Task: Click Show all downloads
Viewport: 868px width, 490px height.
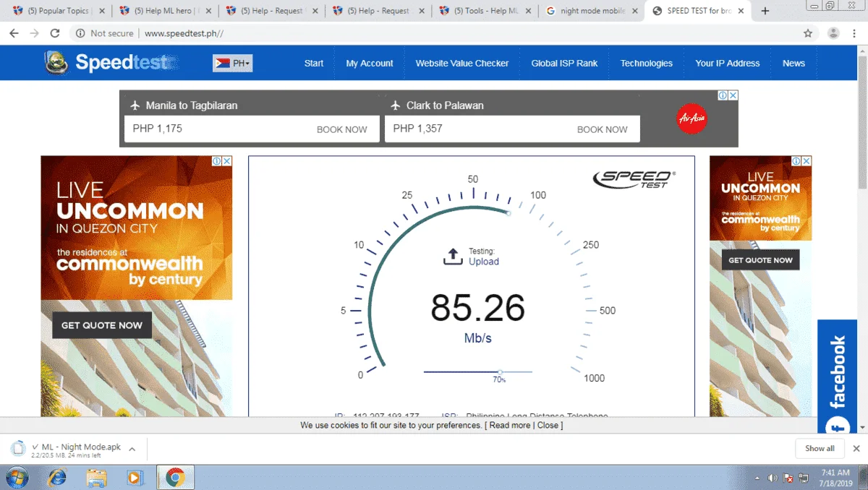Action: (x=820, y=448)
